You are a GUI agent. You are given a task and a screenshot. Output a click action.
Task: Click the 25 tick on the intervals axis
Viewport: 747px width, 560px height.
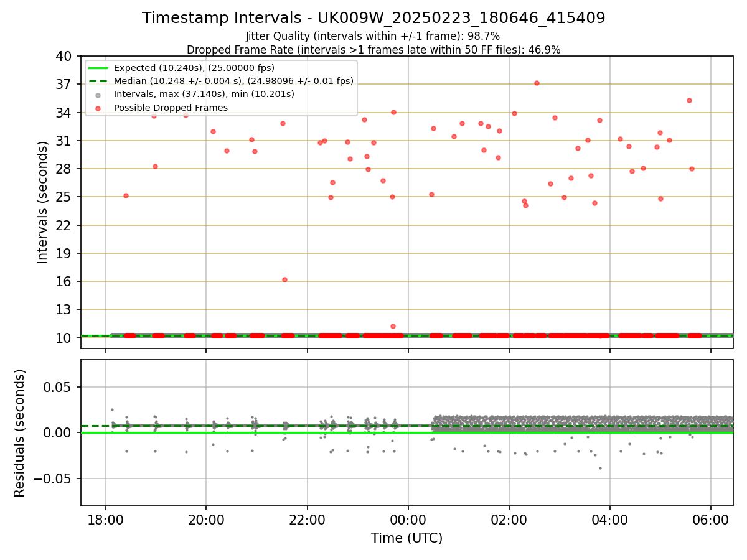point(65,197)
